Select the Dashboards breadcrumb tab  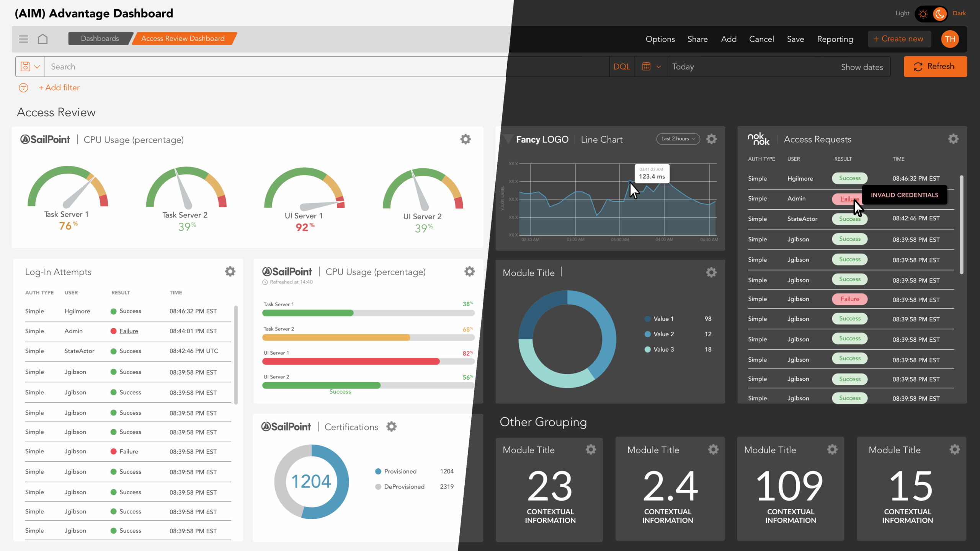(100, 39)
